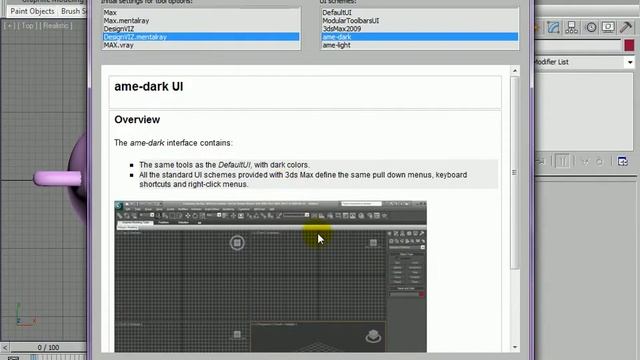
Task: Open the Display command panel tab
Action: coord(608,27)
